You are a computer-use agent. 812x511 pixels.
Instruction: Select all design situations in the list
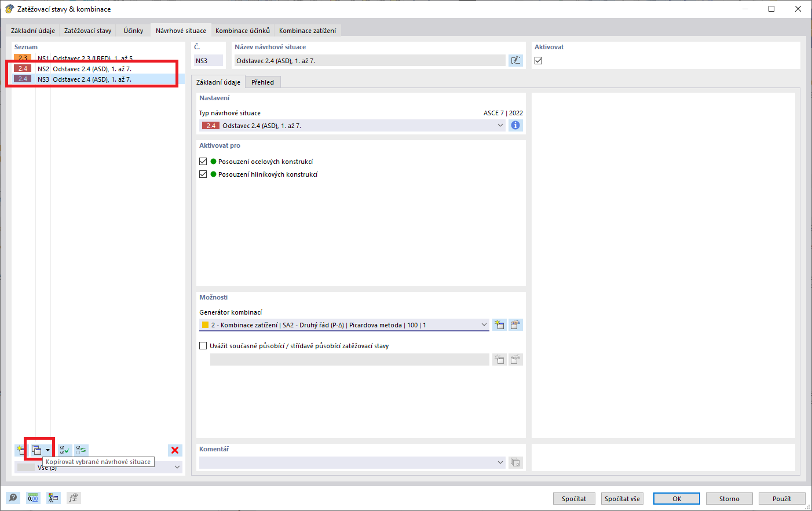(x=65, y=450)
